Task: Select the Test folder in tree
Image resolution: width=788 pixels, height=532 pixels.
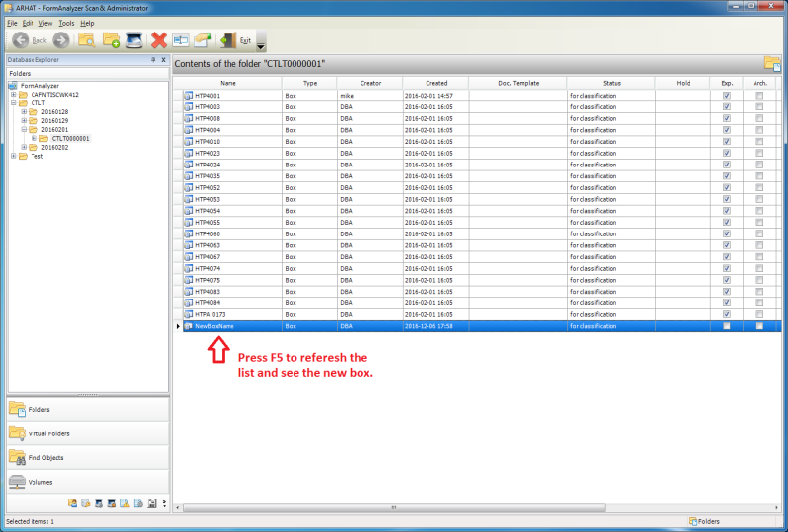Action: click(x=37, y=156)
